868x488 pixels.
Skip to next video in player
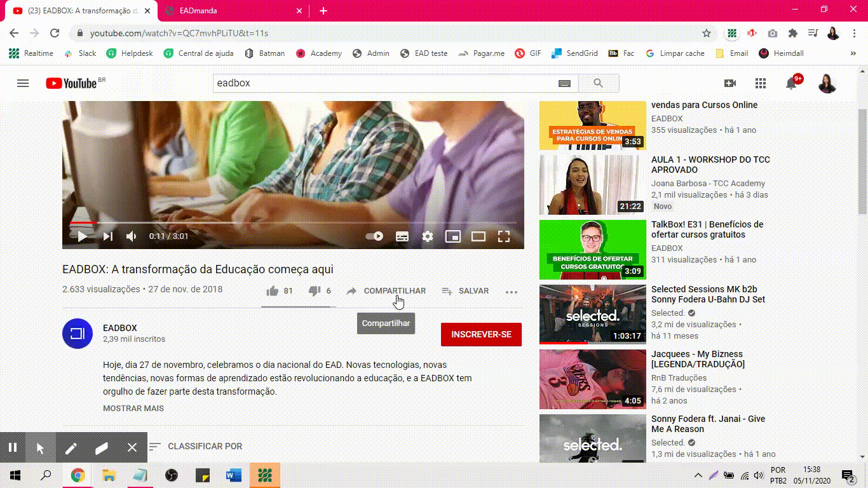[x=108, y=236]
